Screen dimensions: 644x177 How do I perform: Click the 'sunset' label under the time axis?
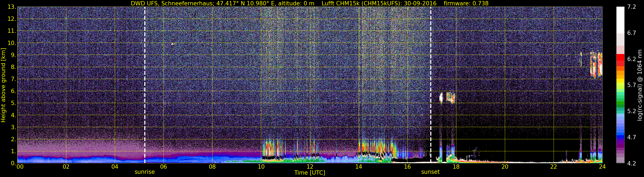click(430, 172)
